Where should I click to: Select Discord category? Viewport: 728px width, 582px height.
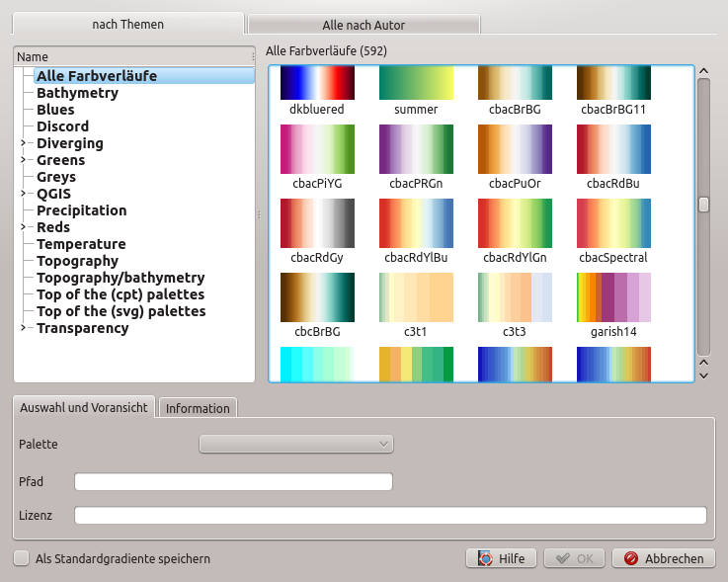click(62, 126)
